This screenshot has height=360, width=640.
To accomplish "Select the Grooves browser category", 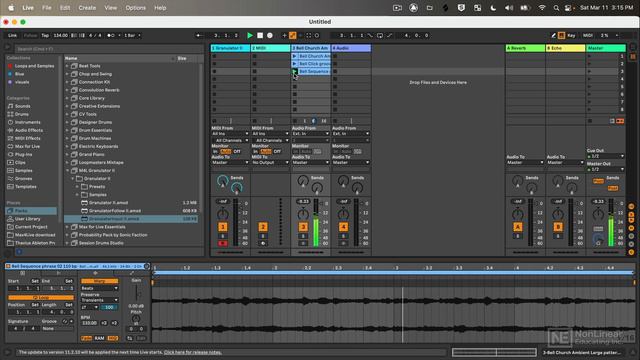I will (23, 179).
